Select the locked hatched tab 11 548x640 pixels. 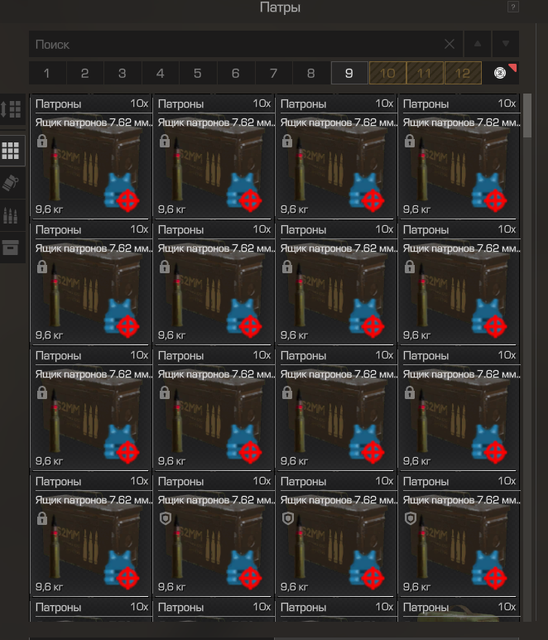click(425, 73)
